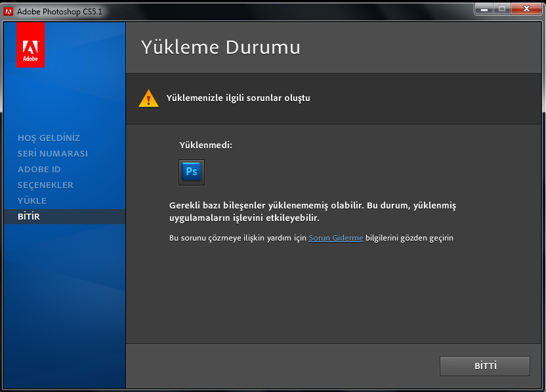Select the YÜKLE step
Image resolution: width=546 pixels, height=392 pixels.
tap(32, 201)
